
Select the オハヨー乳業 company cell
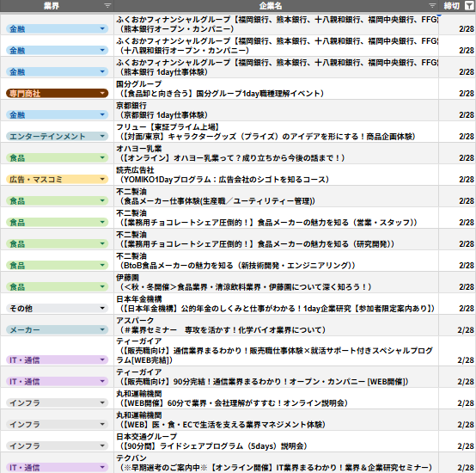click(x=277, y=153)
